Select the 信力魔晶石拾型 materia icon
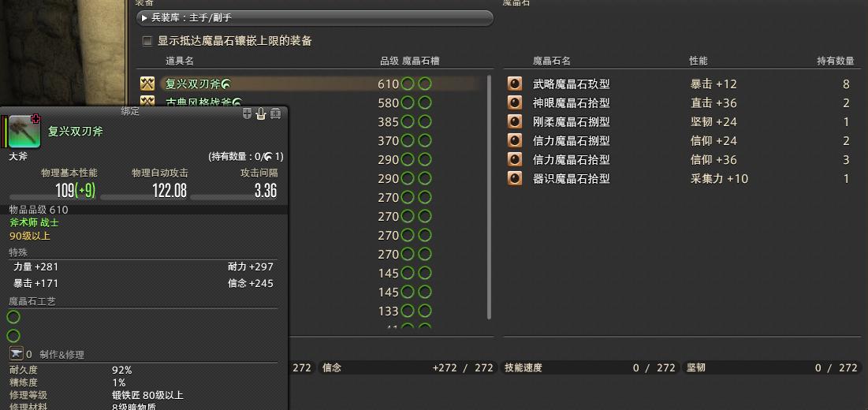The height and width of the screenshot is (410, 868). 515,159
